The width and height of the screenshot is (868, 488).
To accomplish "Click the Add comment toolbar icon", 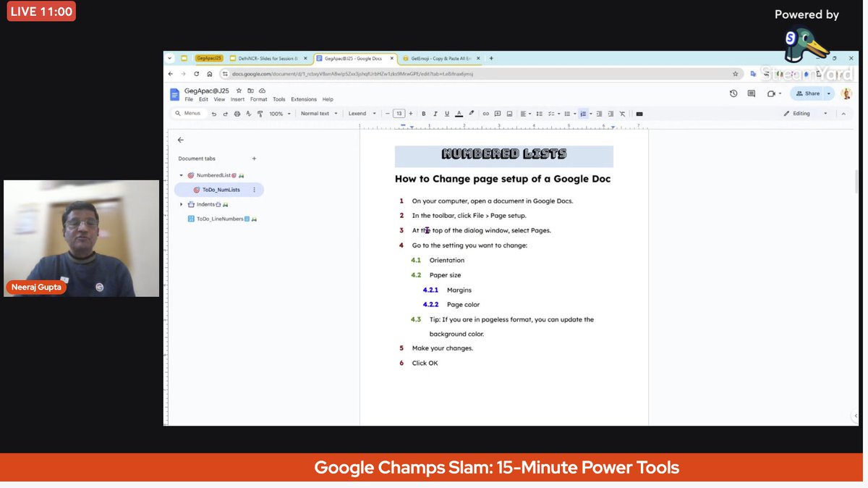I will coord(498,114).
